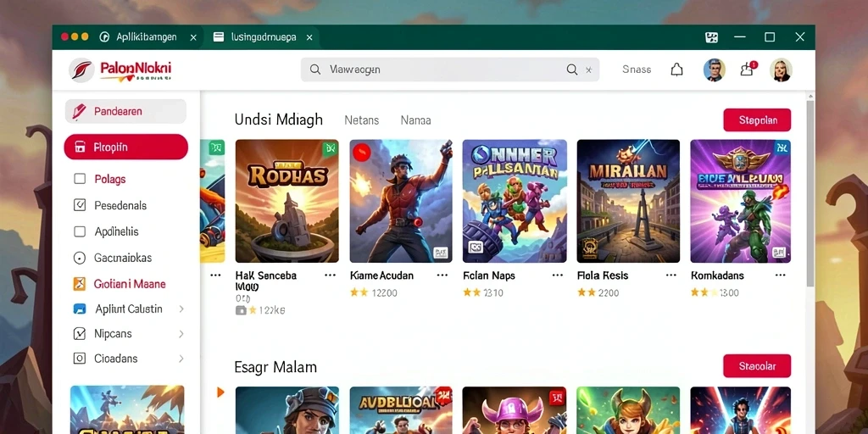Click the red Piogtin sidebar button

[x=125, y=147]
